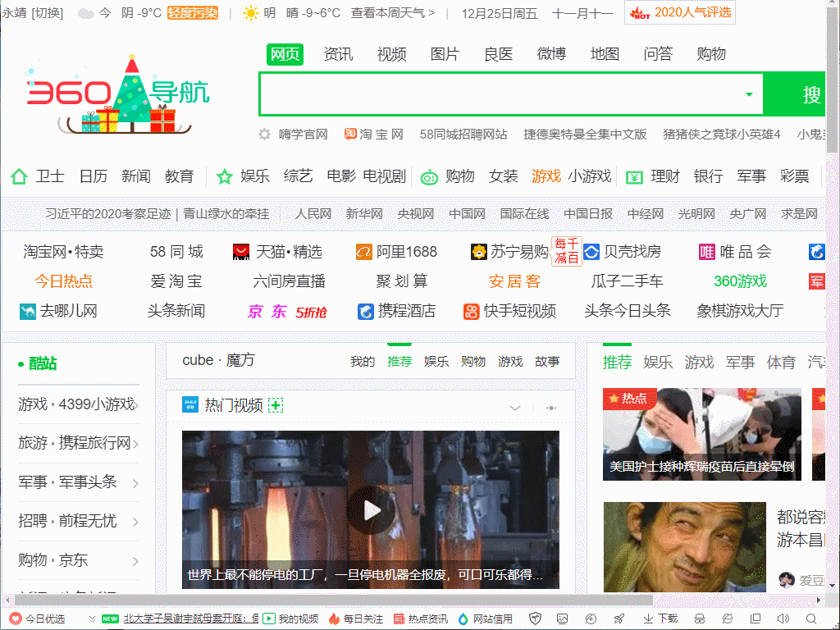
Task: Open 淘宝网 quick link under search
Action: coord(373,134)
